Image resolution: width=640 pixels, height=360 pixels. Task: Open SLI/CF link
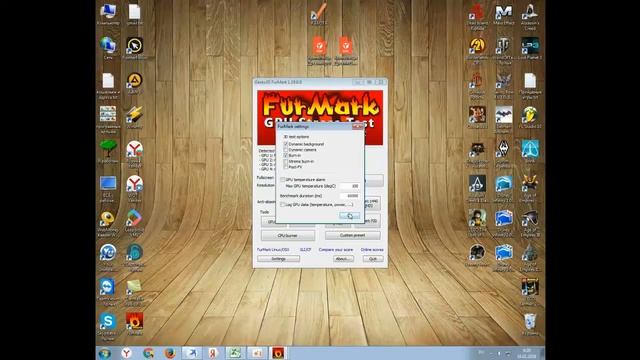click(306, 249)
